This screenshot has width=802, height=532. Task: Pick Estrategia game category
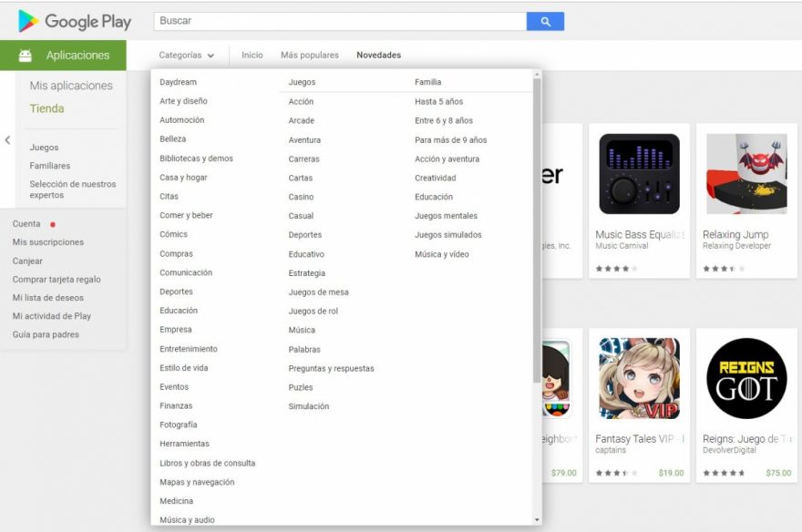(307, 273)
